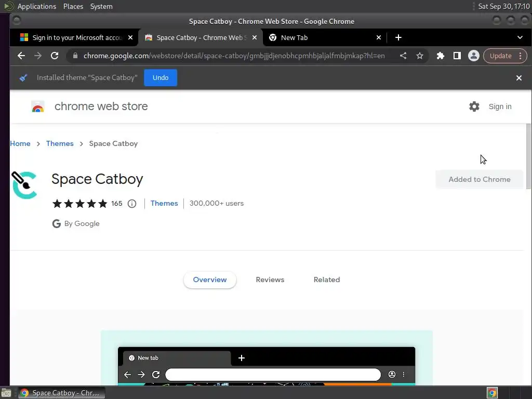
Task: Open the tab search dropdown arrow
Action: point(520,37)
